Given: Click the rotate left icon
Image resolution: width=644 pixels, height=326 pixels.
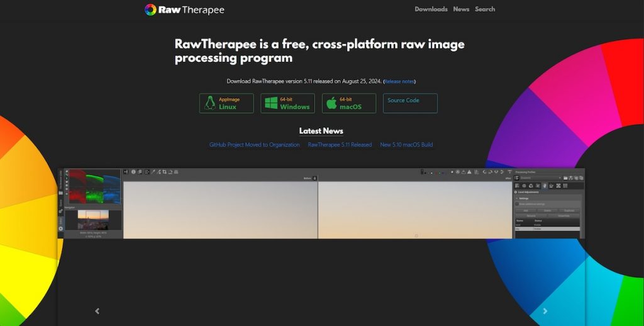Looking at the screenshot, I should pos(484,172).
